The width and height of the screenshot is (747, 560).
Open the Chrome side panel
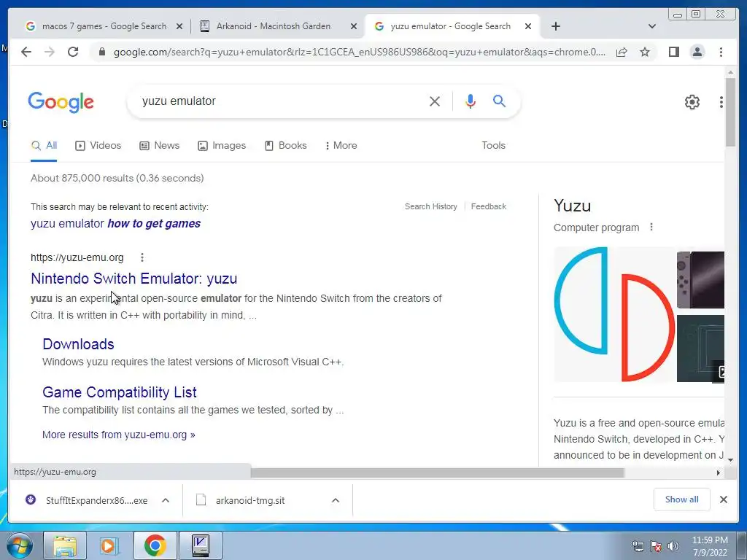(673, 52)
